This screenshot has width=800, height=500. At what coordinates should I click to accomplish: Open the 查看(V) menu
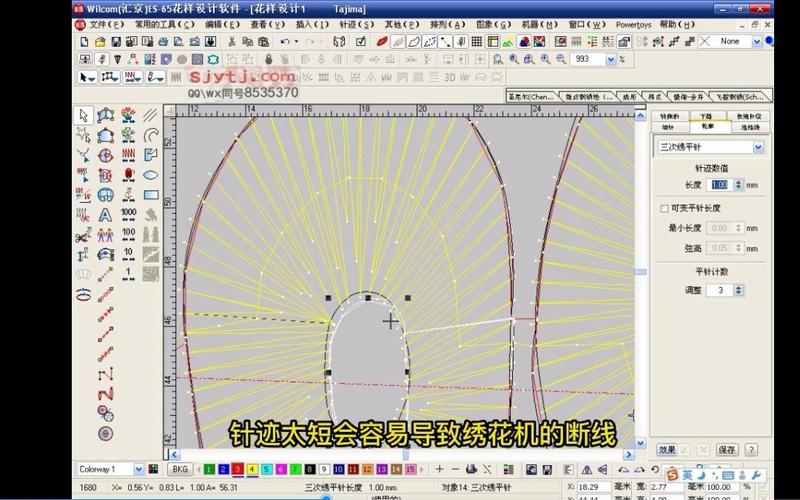267,24
